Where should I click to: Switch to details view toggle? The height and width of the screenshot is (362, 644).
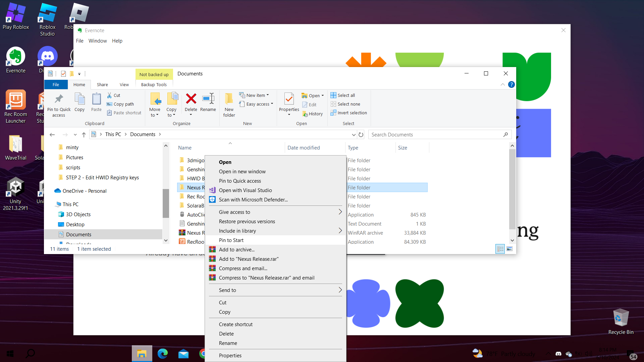click(x=500, y=249)
